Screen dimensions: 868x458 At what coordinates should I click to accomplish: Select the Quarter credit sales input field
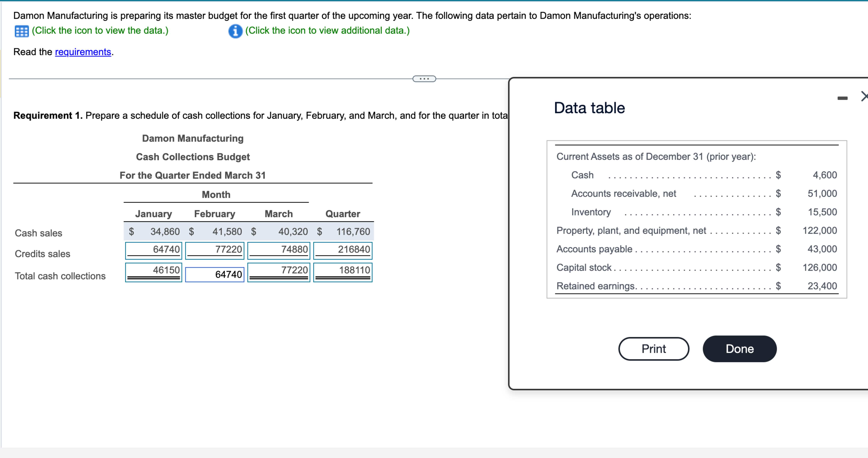tap(343, 250)
